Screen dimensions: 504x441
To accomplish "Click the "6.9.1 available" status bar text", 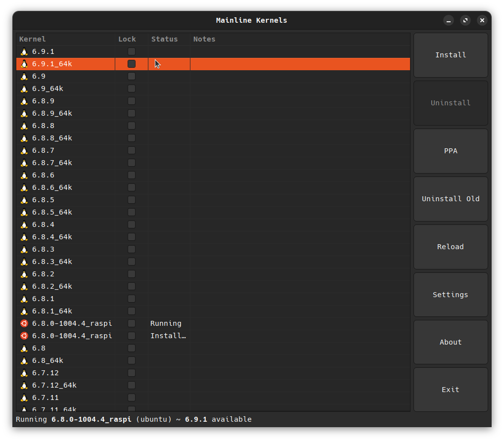I will (218, 419).
